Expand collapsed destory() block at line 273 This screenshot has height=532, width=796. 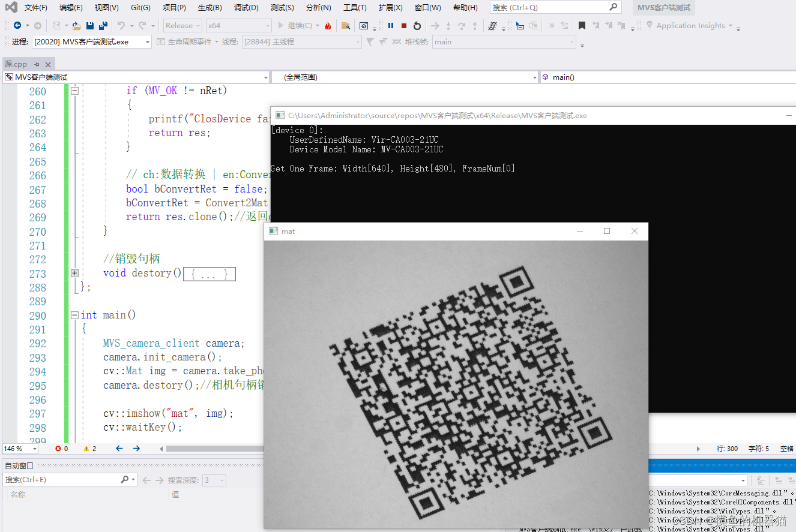tap(74, 273)
